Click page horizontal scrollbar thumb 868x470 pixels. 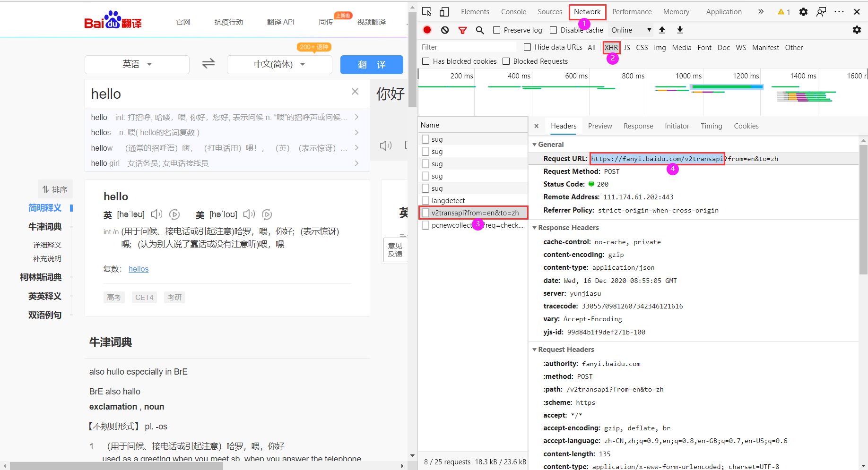click(116, 466)
